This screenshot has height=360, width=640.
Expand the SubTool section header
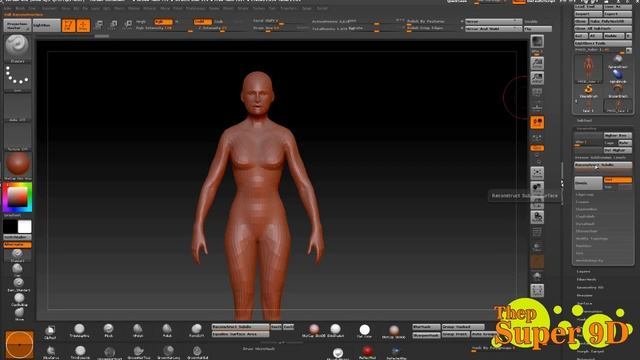584,120
